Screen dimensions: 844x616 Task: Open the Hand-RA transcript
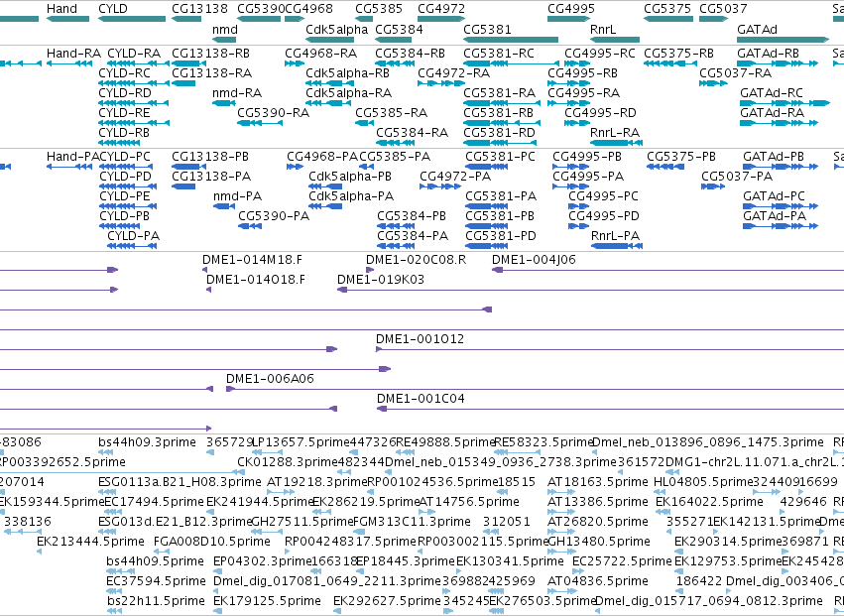click(69, 63)
